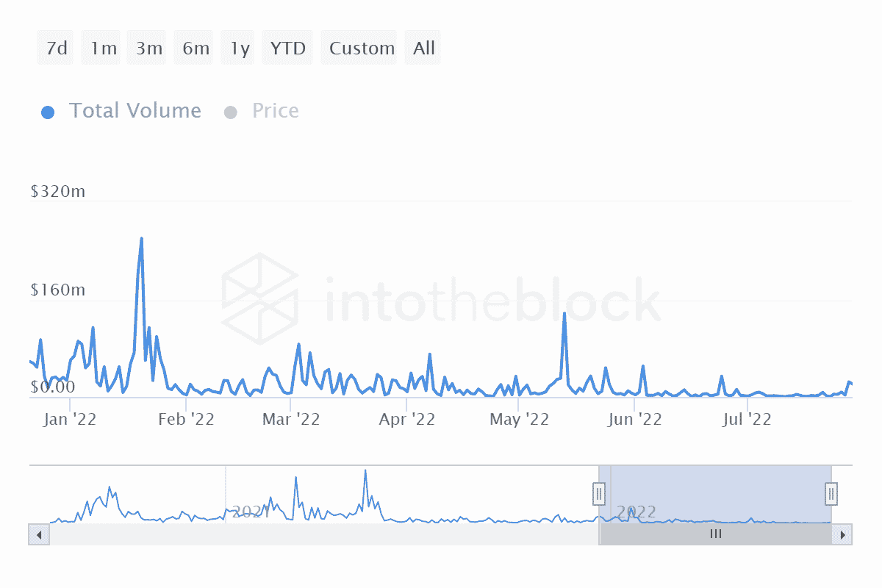This screenshot has height=588, width=882.
Task: Click the gray Price legend dot
Action: 231,112
